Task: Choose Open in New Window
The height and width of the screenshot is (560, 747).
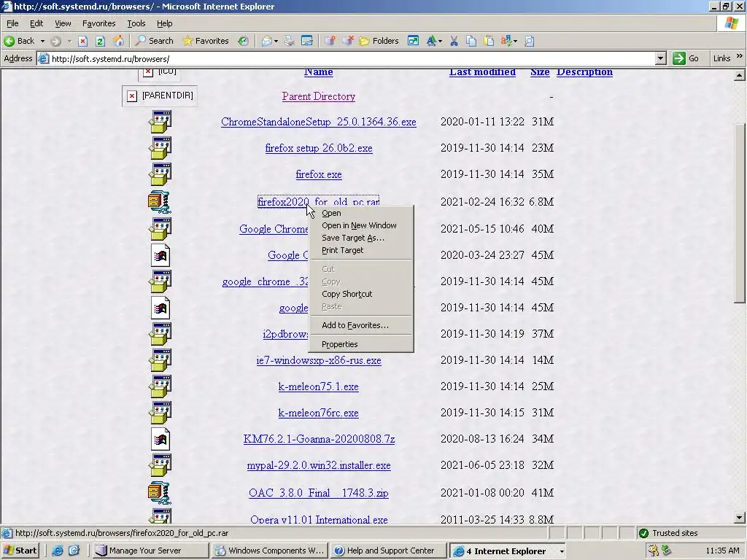Action: [361, 225]
